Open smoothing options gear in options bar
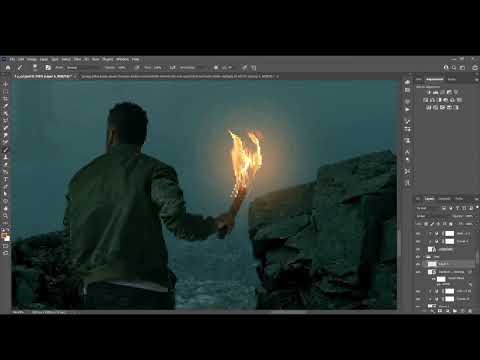The width and height of the screenshot is (480, 360). pos(216,67)
